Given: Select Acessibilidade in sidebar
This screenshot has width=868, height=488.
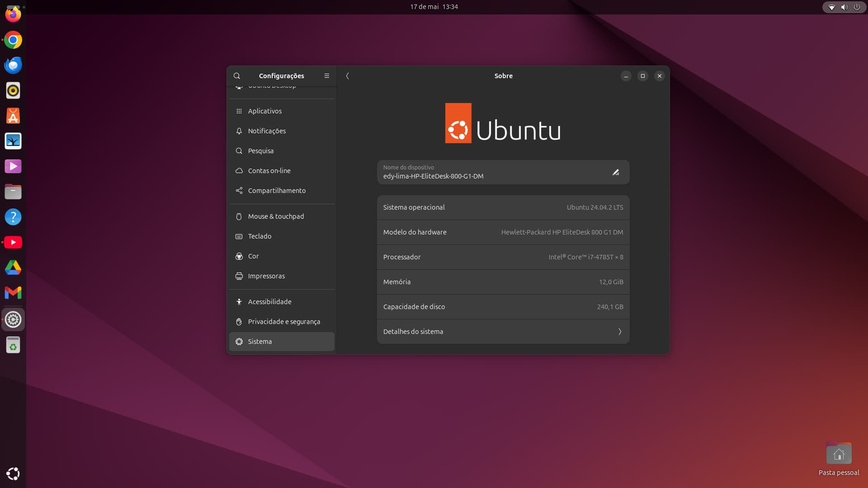Looking at the screenshot, I should pos(282,302).
